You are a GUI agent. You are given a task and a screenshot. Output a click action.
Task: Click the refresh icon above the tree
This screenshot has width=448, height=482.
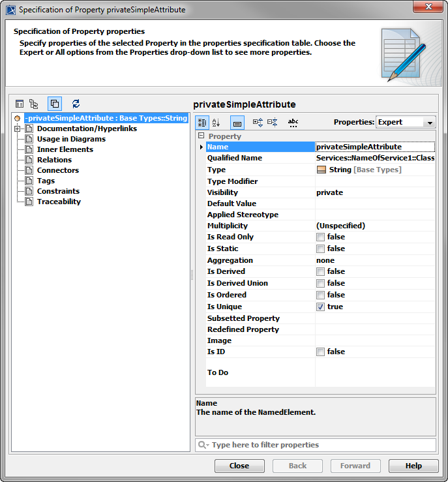(76, 104)
